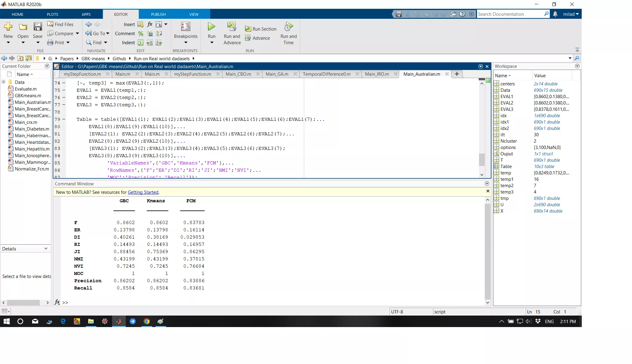This screenshot has width=632, height=364.
Task: Click the Current Folder horizontal scrollbar
Action: [23, 303]
